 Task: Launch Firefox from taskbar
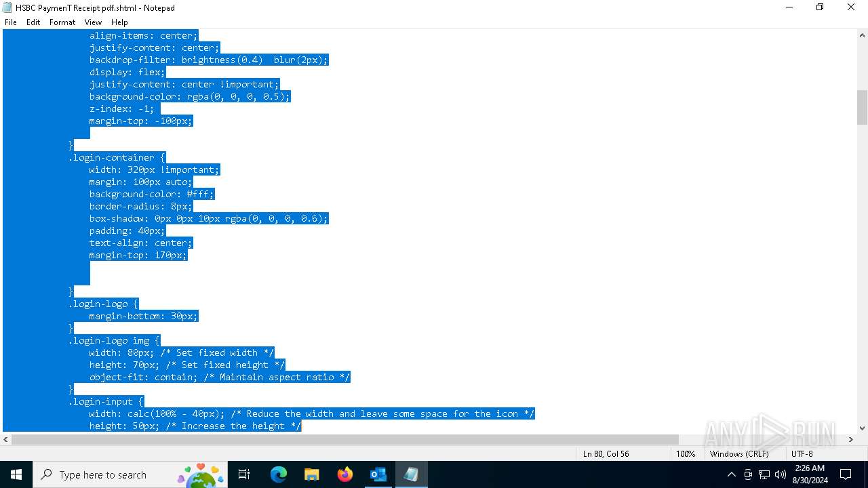(x=344, y=474)
